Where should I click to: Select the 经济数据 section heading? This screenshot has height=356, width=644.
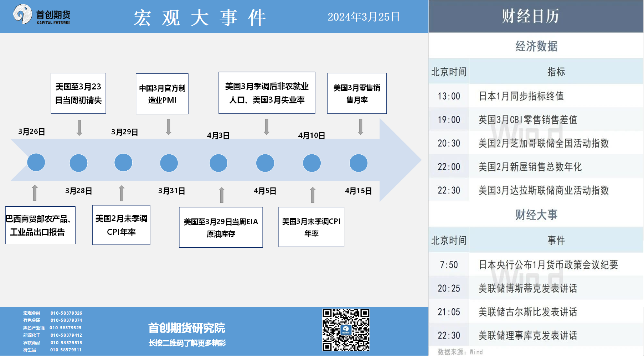pyautogui.click(x=536, y=46)
